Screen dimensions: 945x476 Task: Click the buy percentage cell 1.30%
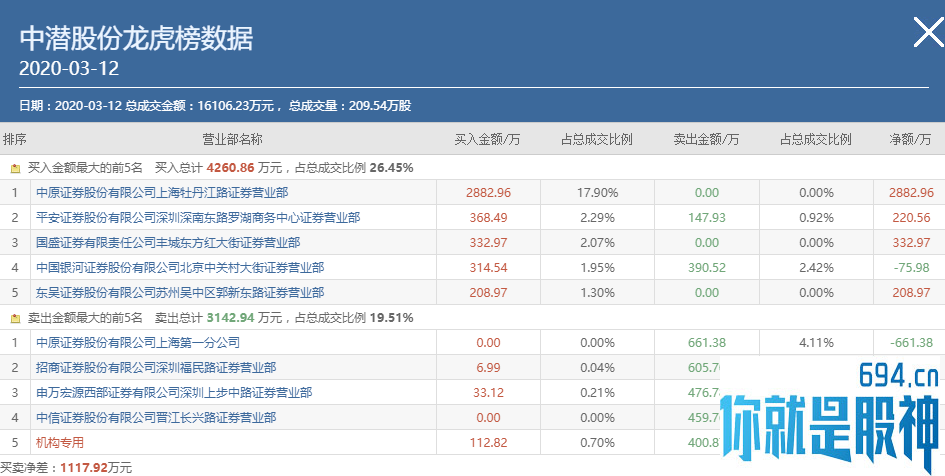(x=597, y=293)
